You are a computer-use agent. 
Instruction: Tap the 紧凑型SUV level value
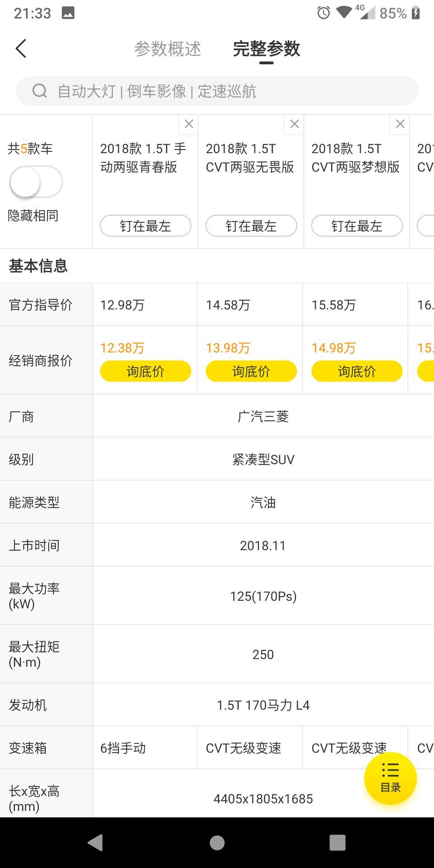pos(263,459)
